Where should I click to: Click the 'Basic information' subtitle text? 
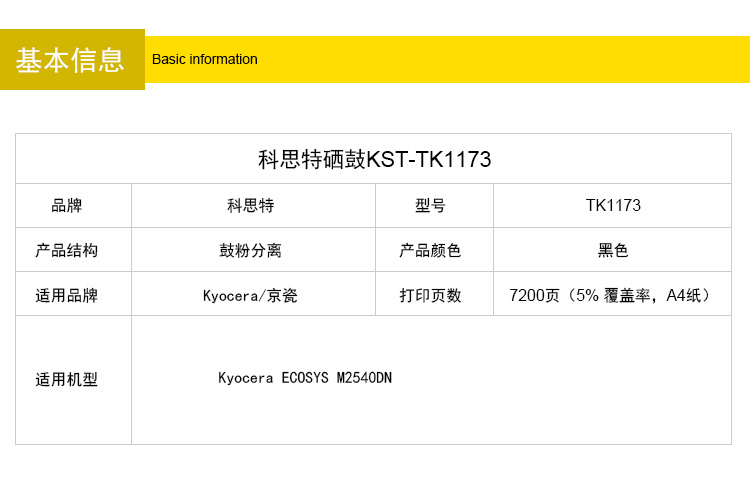(205, 59)
